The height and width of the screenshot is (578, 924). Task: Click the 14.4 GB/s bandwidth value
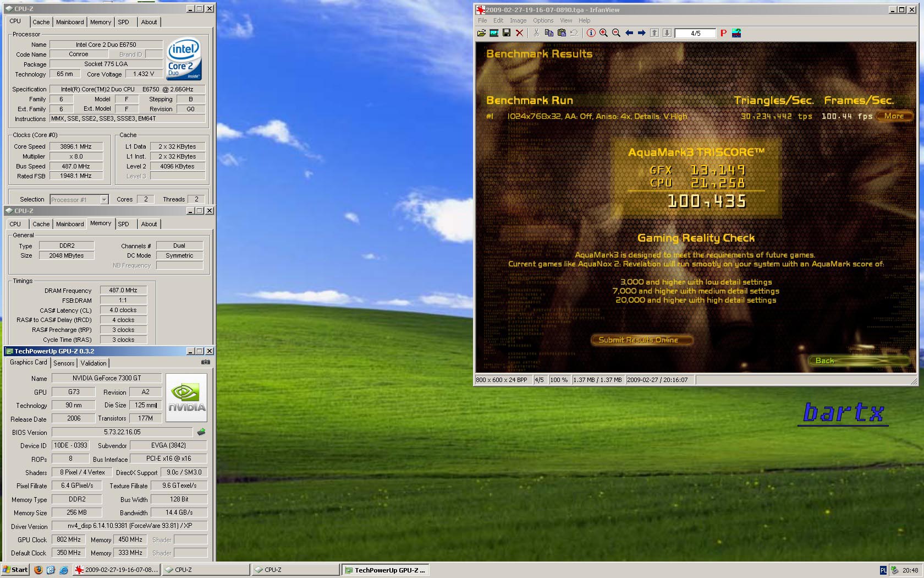coord(179,512)
